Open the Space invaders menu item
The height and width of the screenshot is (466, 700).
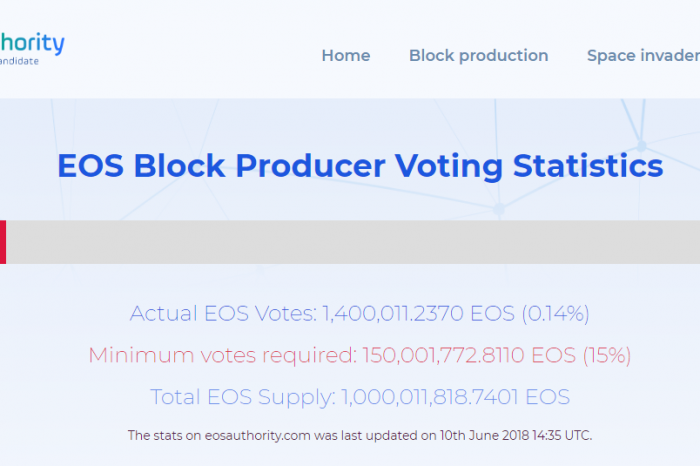coord(643,55)
